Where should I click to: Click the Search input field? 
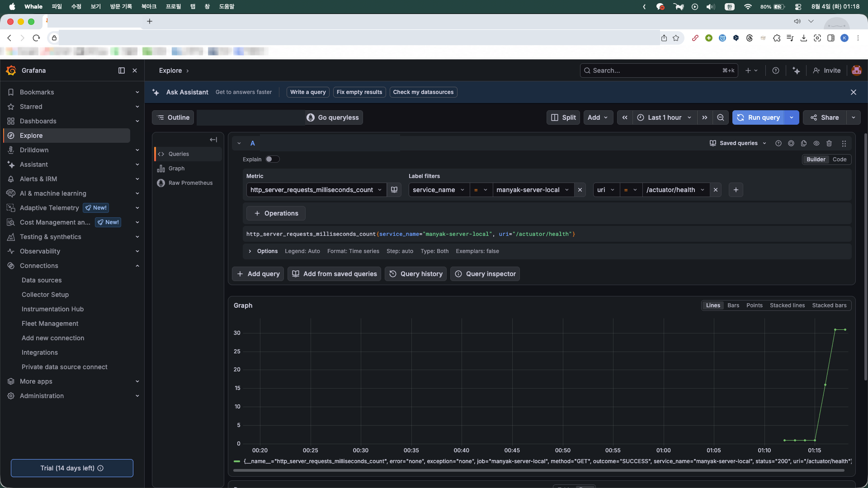pos(659,70)
